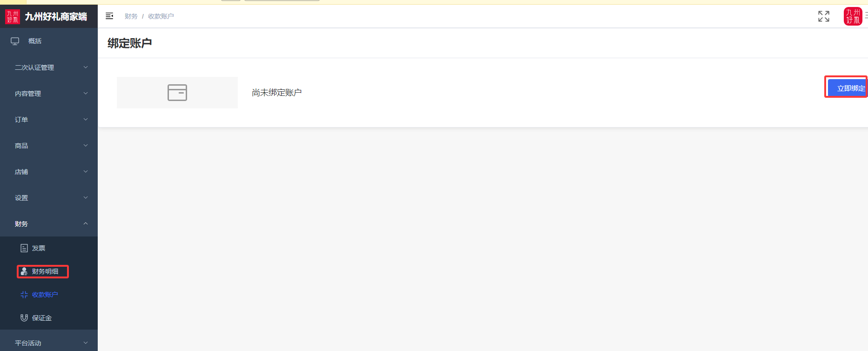Click the sidebar collapse hamburger icon

tap(109, 16)
